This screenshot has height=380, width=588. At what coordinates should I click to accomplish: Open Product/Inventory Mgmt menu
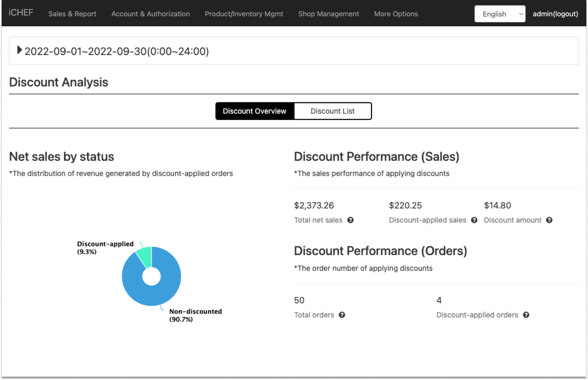[244, 14]
